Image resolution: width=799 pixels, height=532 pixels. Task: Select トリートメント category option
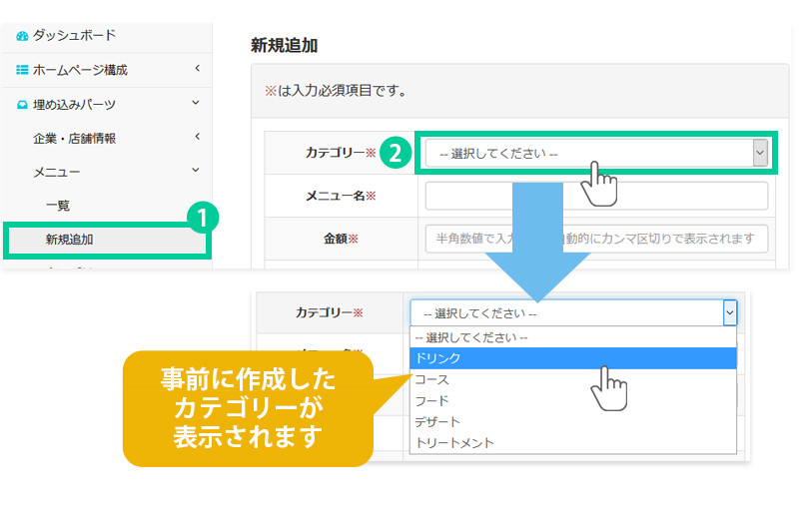[572, 442]
